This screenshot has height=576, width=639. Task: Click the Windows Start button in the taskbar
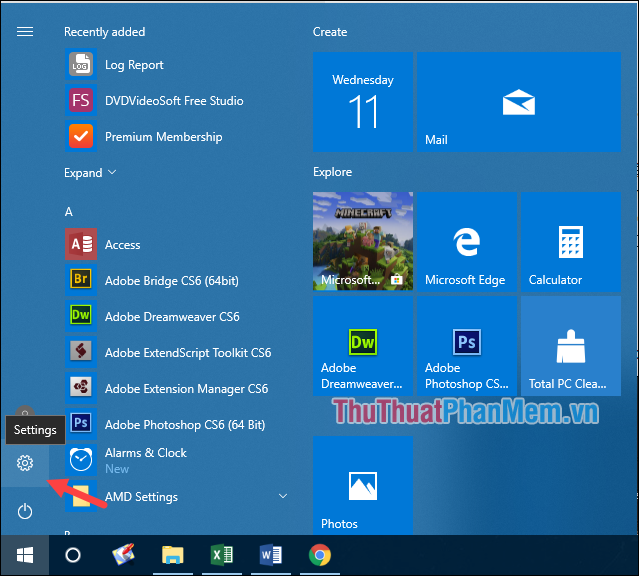tap(25, 555)
